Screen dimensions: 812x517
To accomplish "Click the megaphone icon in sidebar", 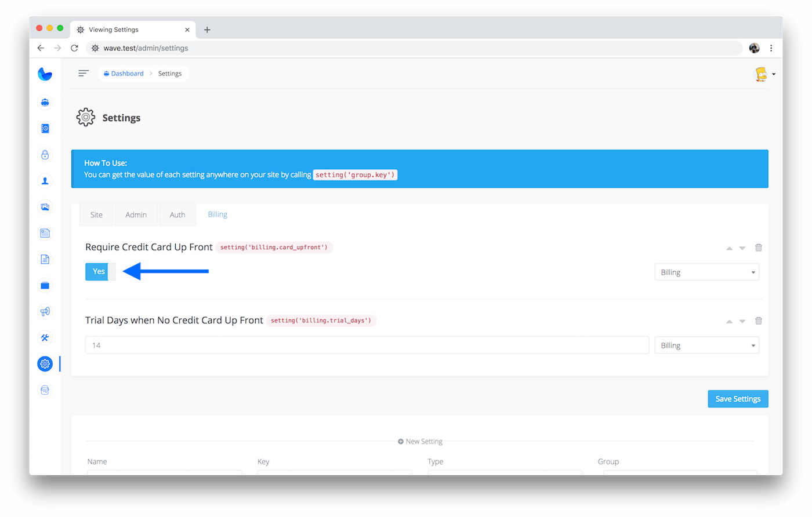I will [x=45, y=312].
